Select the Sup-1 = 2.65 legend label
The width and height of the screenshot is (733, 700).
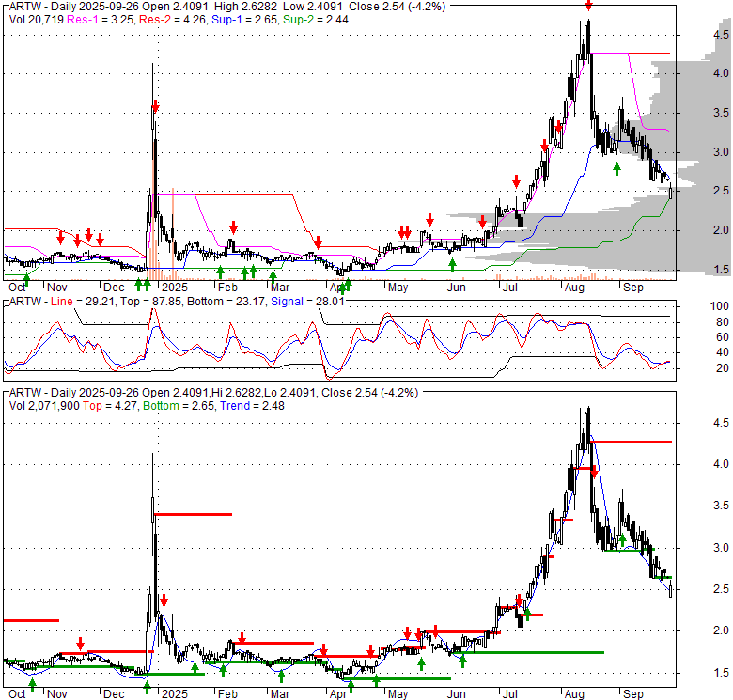pyautogui.click(x=245, y=20)
